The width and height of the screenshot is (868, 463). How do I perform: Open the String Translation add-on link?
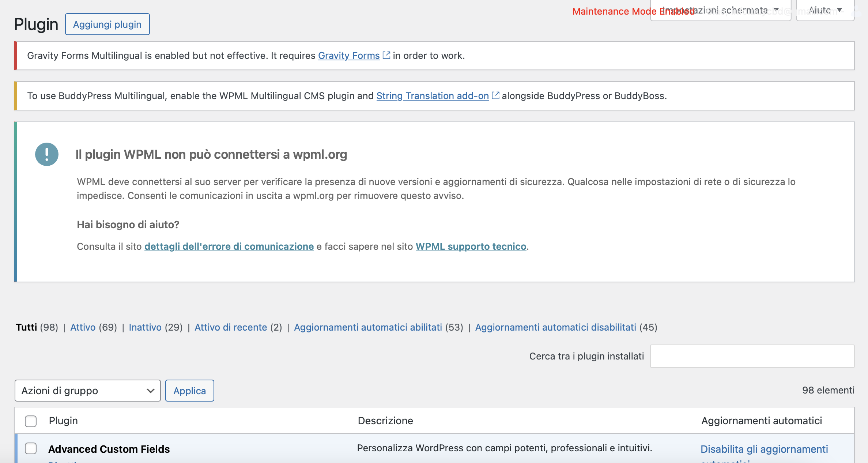click(x=433, y=96)
